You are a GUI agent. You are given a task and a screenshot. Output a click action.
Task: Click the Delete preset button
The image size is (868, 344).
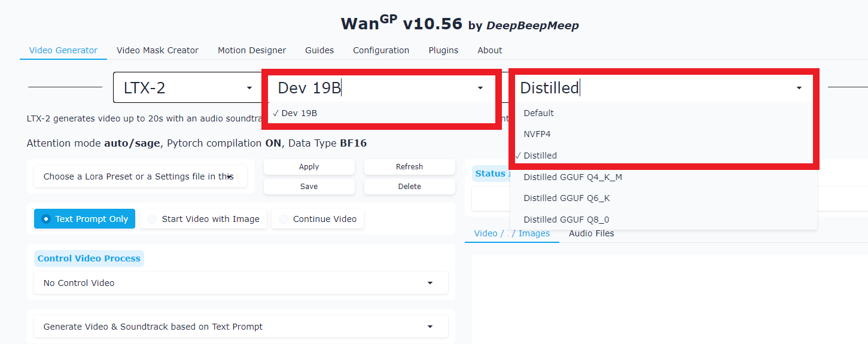tap(409, 187)
